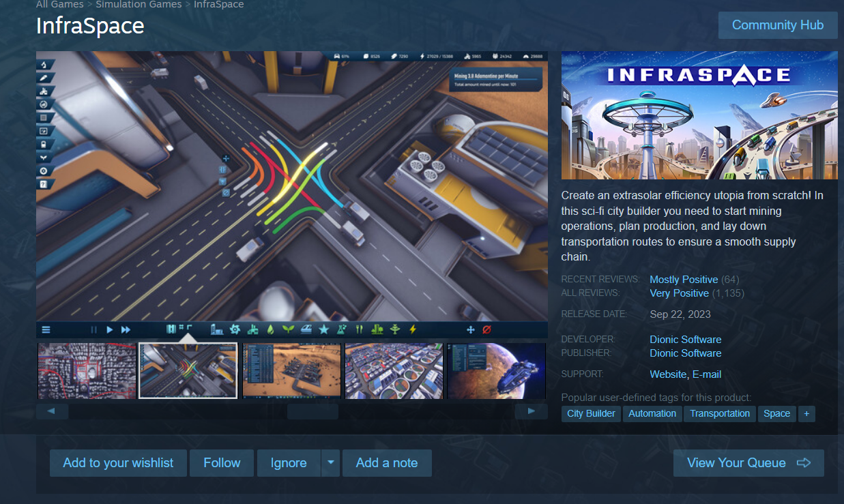Select the planet and spaceship thumbnail
The image size is (844, 504).
[x=496, y=370]
